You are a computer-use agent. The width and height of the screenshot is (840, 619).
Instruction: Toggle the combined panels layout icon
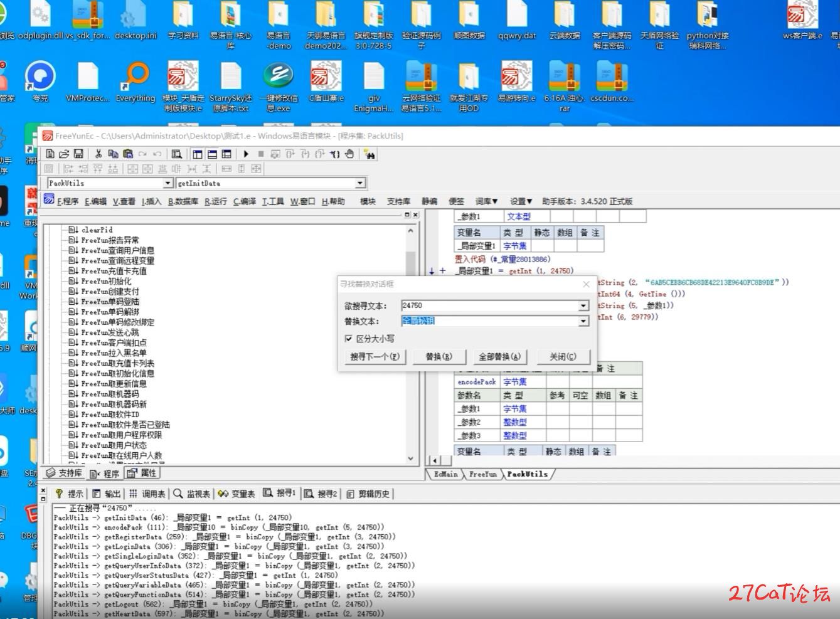click(226, 154)
